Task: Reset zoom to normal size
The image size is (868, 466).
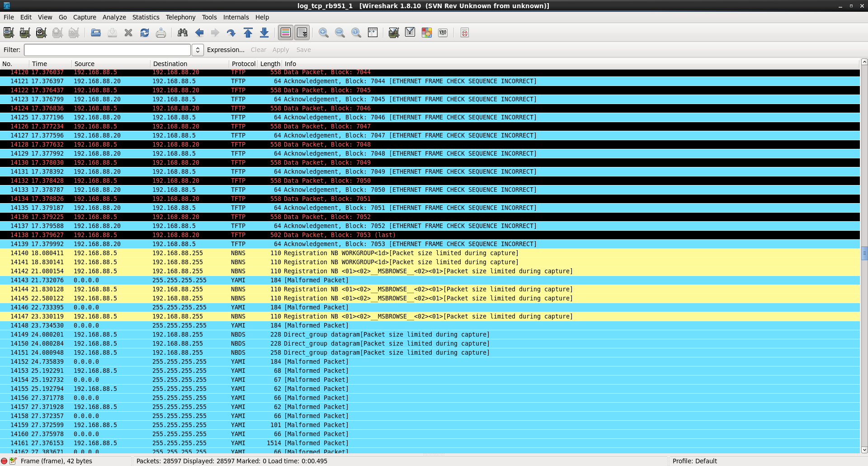Action: click(x=356, y=33)
